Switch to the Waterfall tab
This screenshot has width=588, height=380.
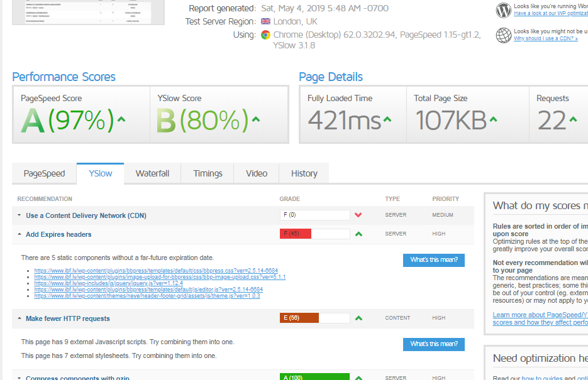tap(152, 173)
